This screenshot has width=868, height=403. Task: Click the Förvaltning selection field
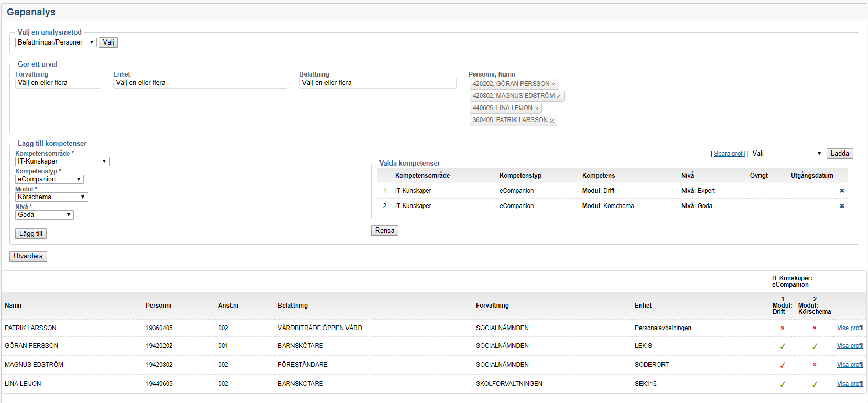[58, 83]
